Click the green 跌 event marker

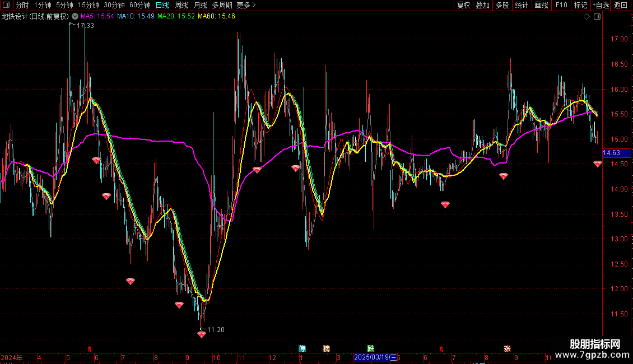click(370, 348)
